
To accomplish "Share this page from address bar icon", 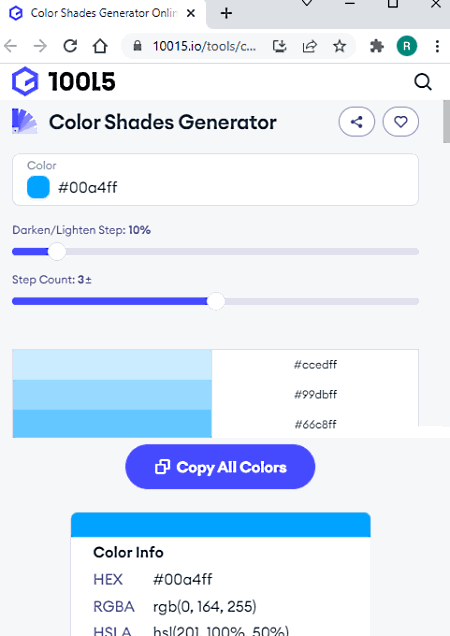I will click(x=309, y=46).
